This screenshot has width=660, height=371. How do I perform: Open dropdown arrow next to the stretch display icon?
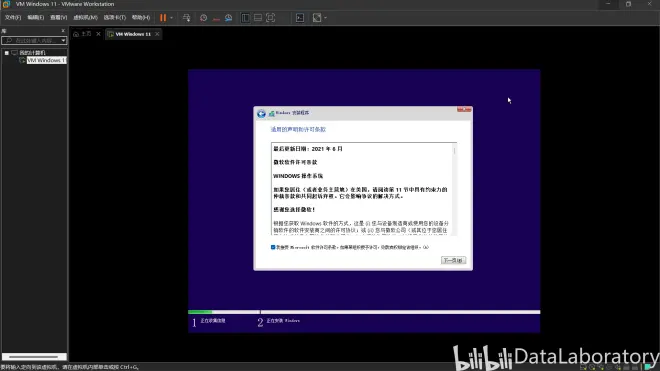(325, 18)
